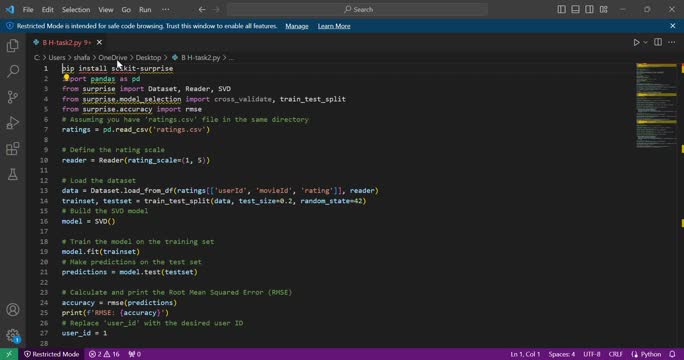Open the Accounts icon menu
684x360 pixels.
point(13,310)
